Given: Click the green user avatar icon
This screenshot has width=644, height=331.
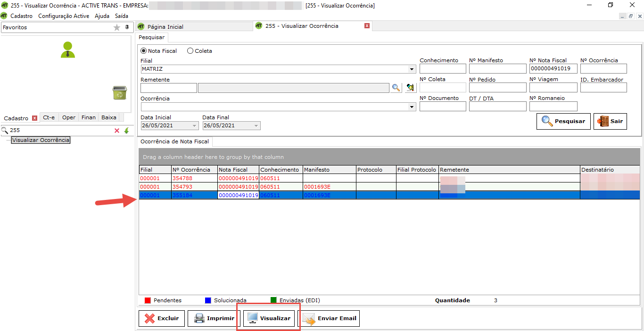Looking at the screenshot, I should click(68, 50).
